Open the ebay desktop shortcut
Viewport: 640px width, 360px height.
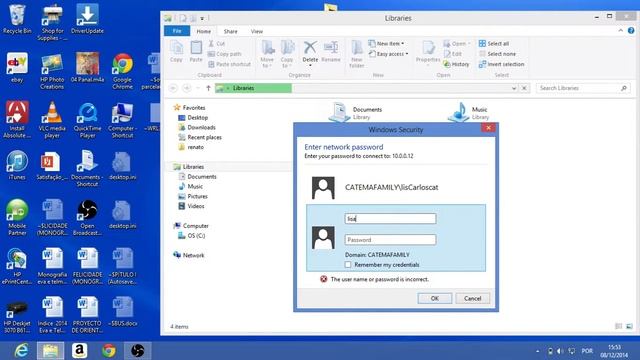tap(17, 68)
